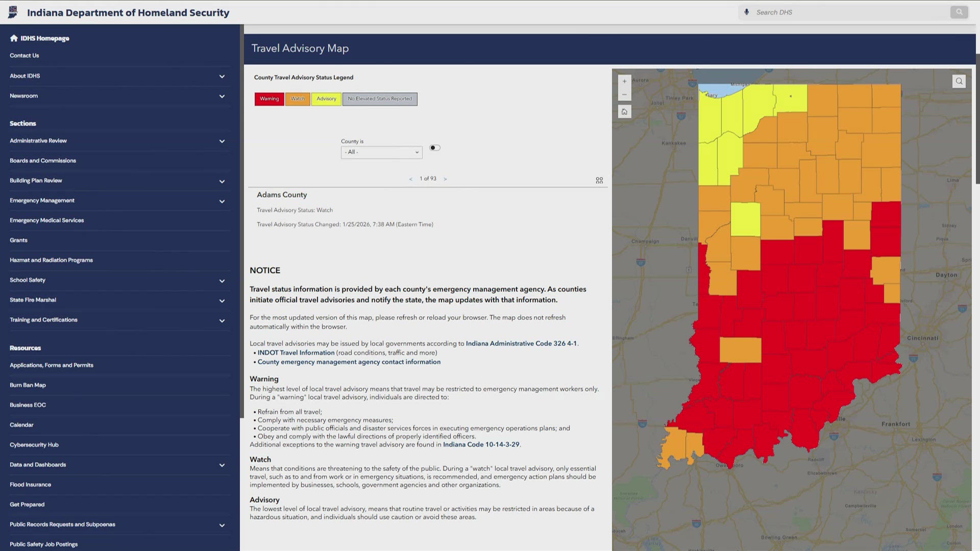Expand the State Fire Marshal section
The image size is (980, 551).
[222, 300]
